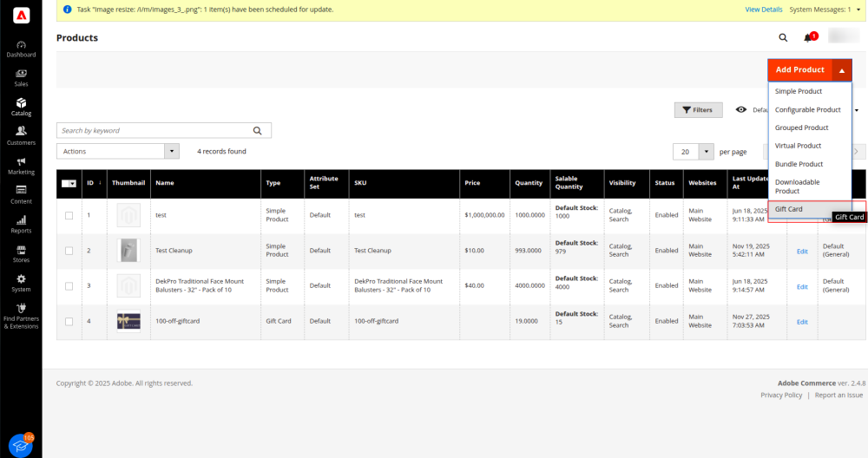Select Configurable Product menu option
Viewport: 868px width, 458px height.
[x=807, y=109]
